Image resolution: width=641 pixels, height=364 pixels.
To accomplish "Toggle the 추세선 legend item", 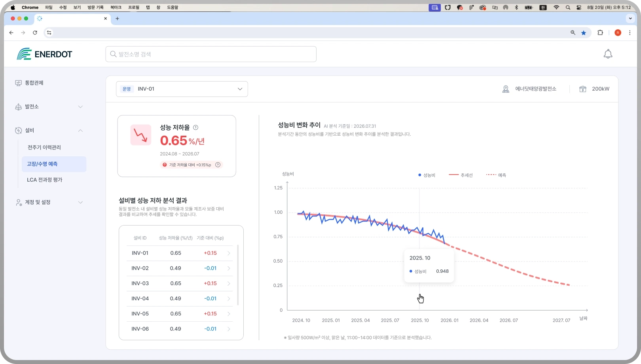I will pos(461,175).
